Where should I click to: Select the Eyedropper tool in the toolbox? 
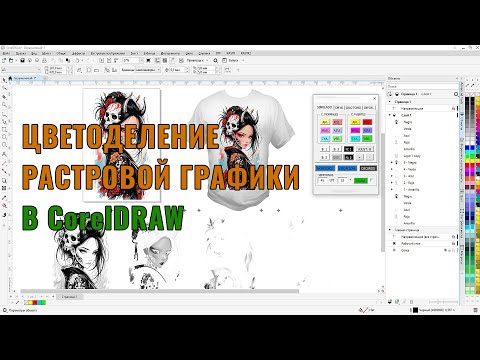pos(4,197)
